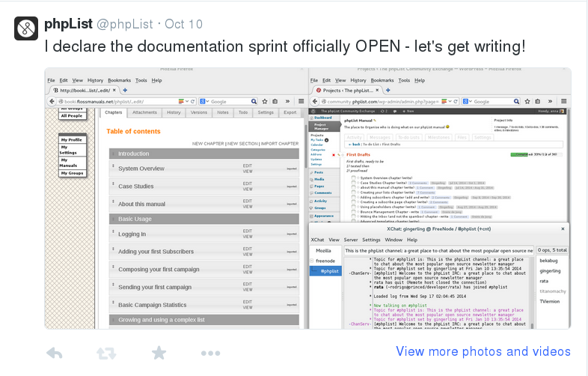
Task: Click the IMPORT CHAPTER link
Action: [x=280, y=144]
